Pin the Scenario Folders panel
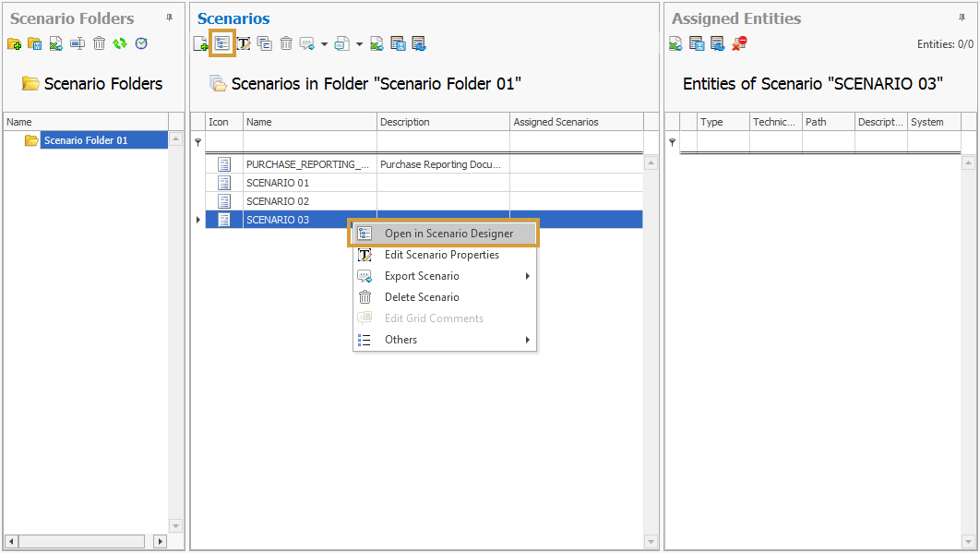Image resolution: width=980 pixels, height=553 pixels. point(167,18)
